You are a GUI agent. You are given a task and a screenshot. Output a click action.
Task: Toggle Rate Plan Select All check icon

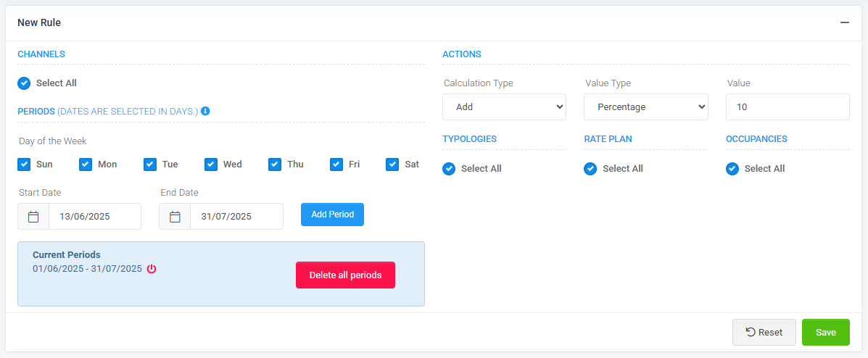coord(590,169)
